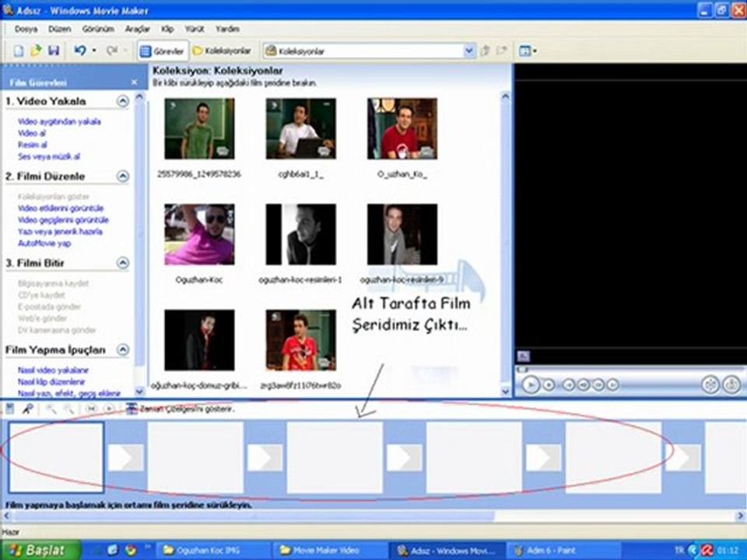Collapse the Film Yapma İpuçları section
Viewport: 747px width, 560px height.
123,350
